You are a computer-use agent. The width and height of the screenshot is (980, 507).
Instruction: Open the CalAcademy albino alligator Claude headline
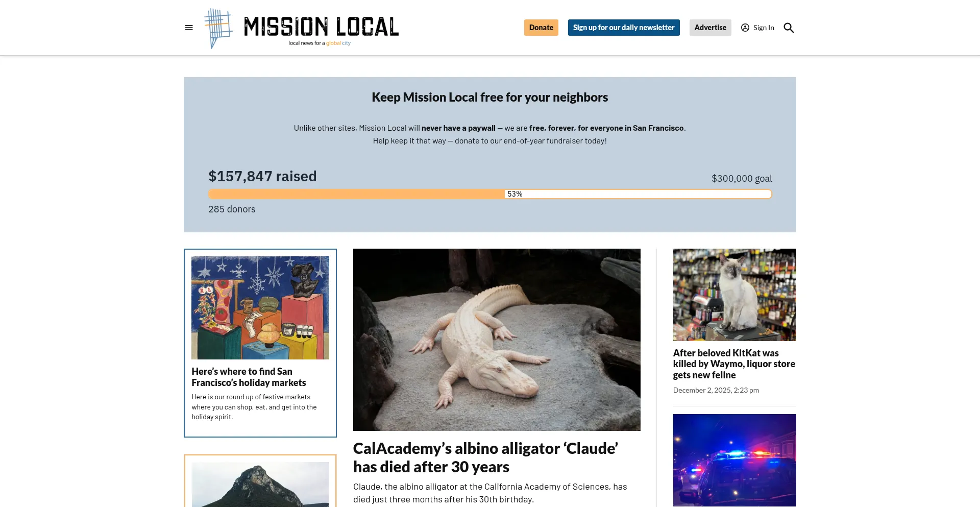point(485,457)
